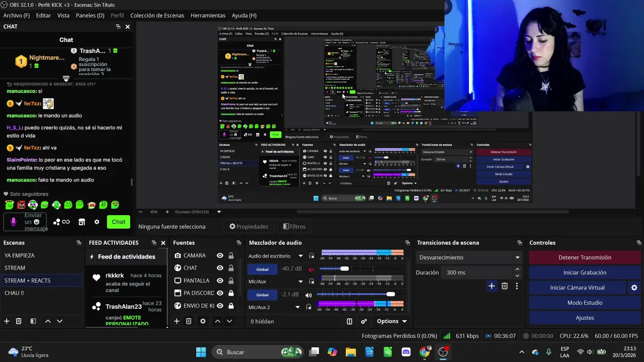Delete the selected scene with the Escenas trash icon
This screenshot has width=644, height=362.
tap(19, 321)
